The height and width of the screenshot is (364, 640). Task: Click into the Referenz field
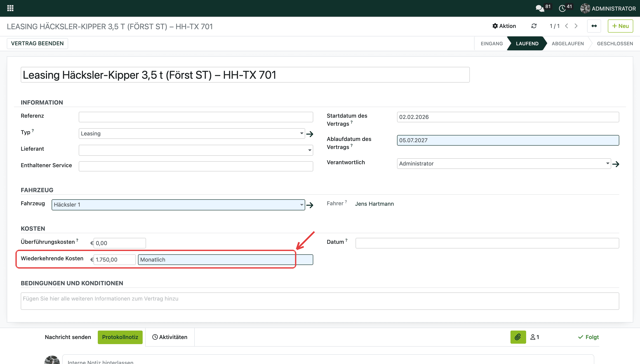(196, 117)
